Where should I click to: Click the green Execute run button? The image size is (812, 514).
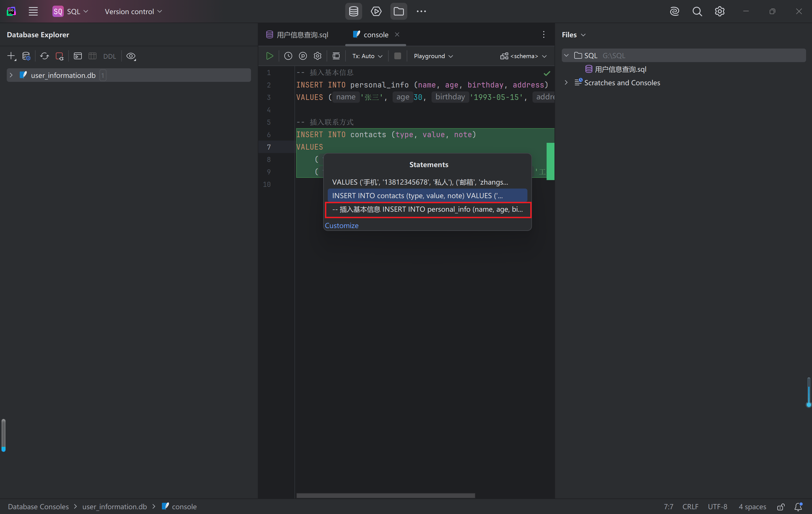(269, 56)
